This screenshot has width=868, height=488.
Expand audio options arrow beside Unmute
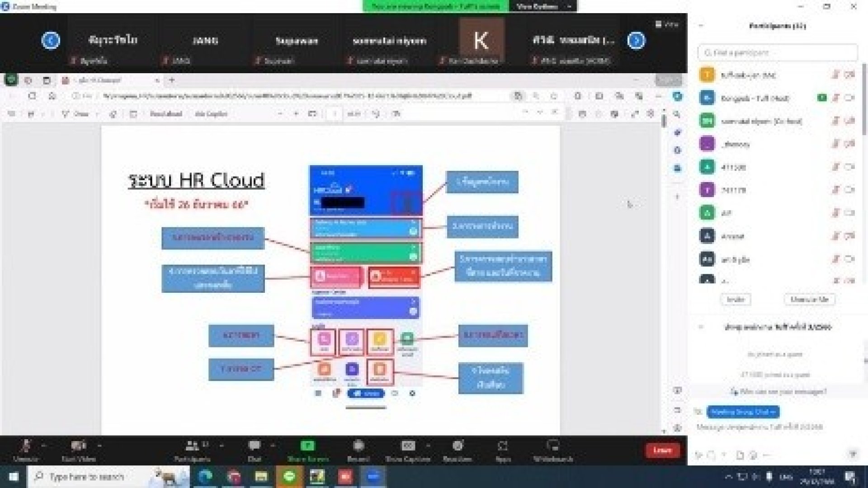44,446
